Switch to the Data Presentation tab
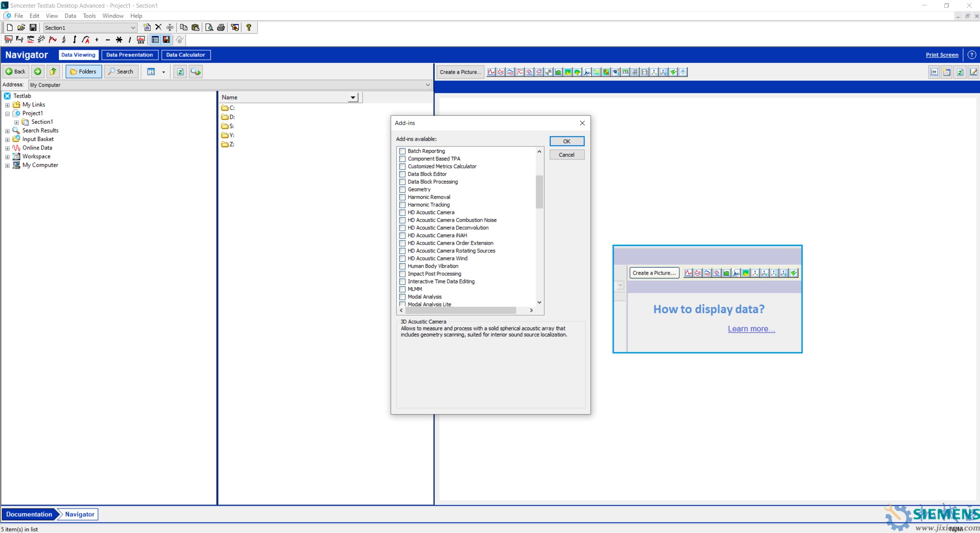This screenshot has height=533, width=980. (130, 55)
